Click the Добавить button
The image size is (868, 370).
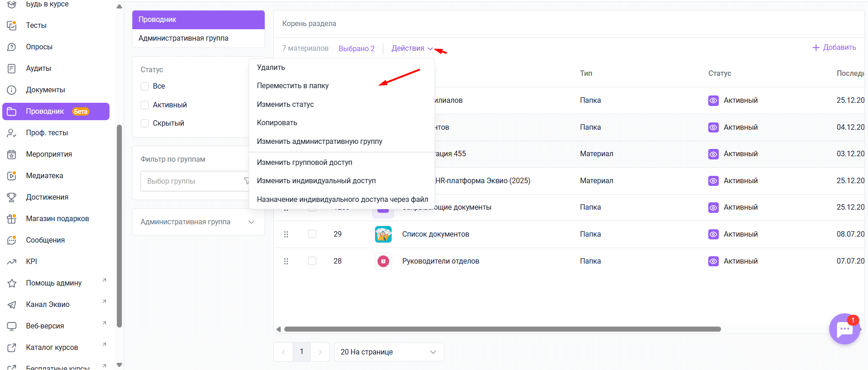834,48
